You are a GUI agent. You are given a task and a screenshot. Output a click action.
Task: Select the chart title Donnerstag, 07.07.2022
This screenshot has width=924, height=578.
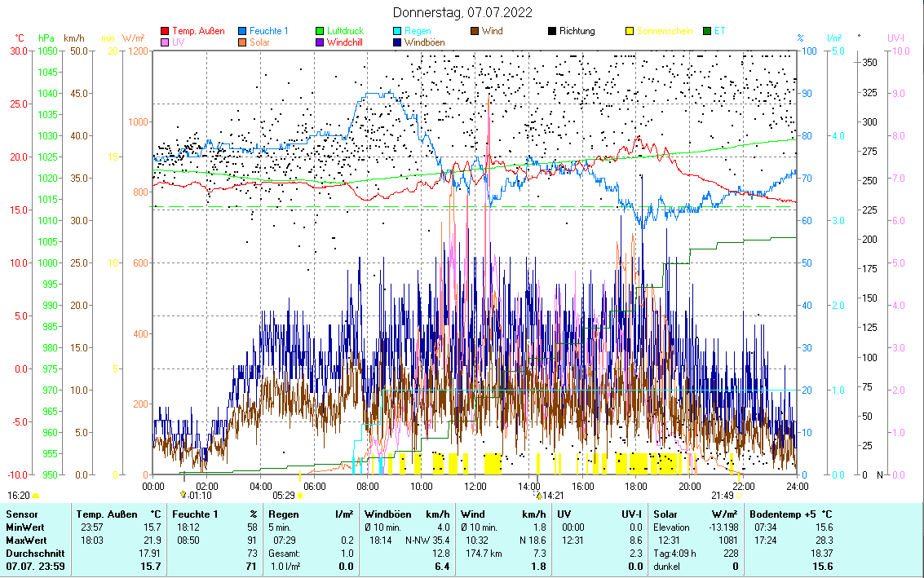click(462, 12)
